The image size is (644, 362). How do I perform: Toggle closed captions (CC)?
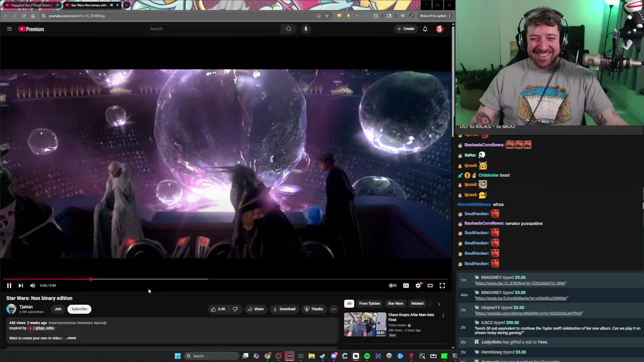coord(406,286)
